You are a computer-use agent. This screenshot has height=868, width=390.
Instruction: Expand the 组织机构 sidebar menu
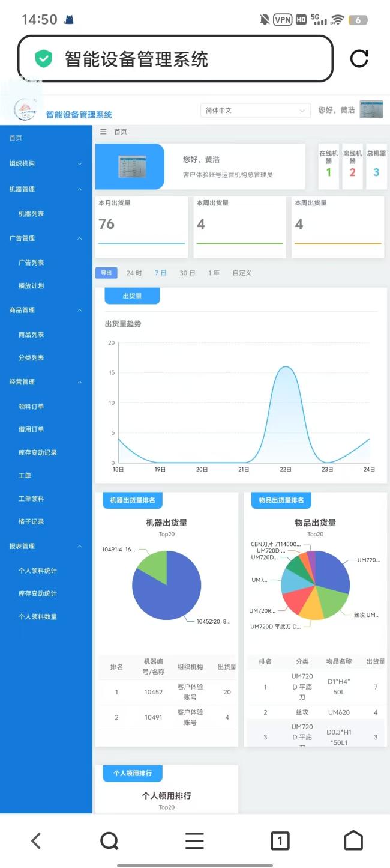pyautogui.click(x=46, y=163)
